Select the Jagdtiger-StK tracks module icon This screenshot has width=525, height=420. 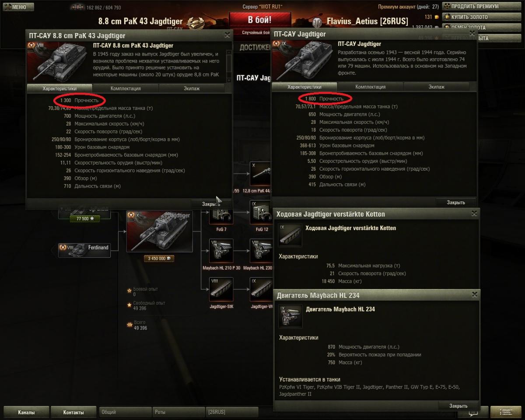tap(221, 290)
